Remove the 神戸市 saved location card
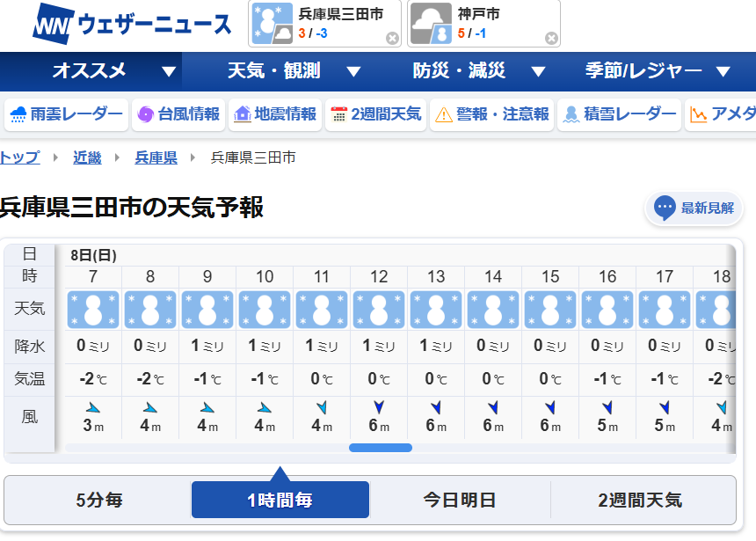Screen dimensions: 756x541 coord(551,39)
